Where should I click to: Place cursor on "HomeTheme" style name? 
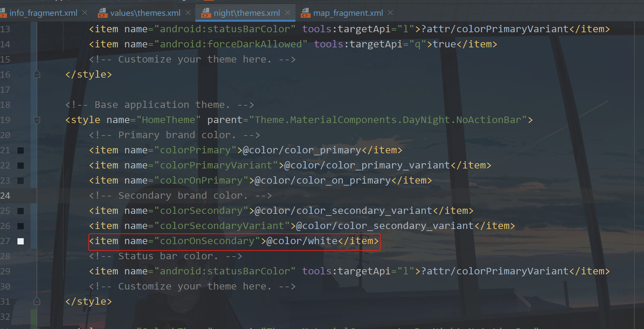coord(168,120)
